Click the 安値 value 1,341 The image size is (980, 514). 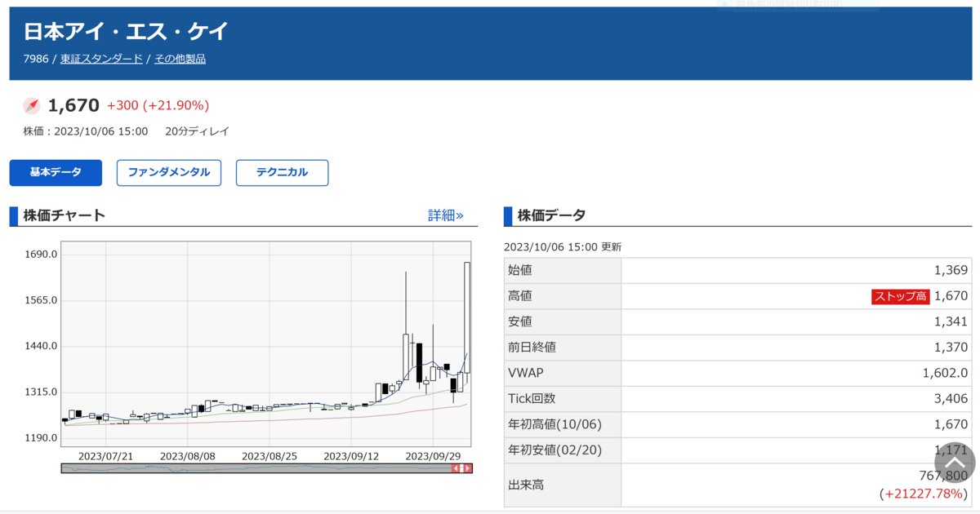tap(951, 321)
